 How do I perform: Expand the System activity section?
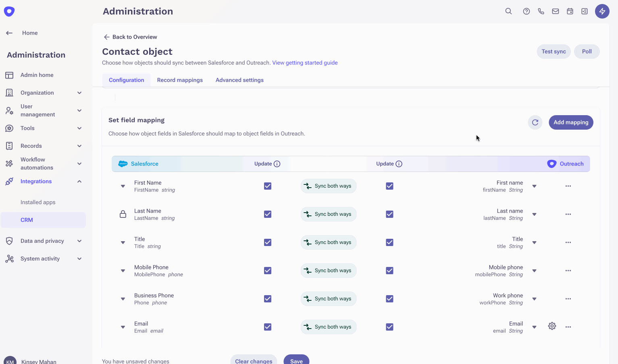(x=79, y=259)
